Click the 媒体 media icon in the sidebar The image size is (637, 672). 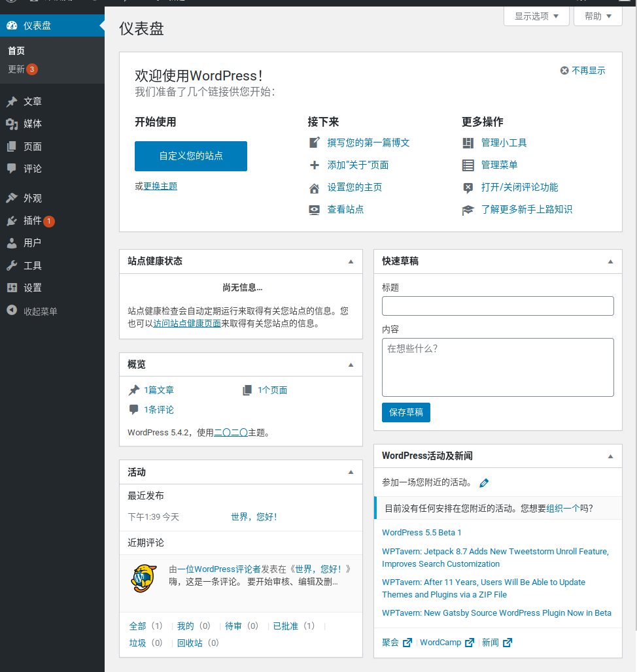click(12, 124)
